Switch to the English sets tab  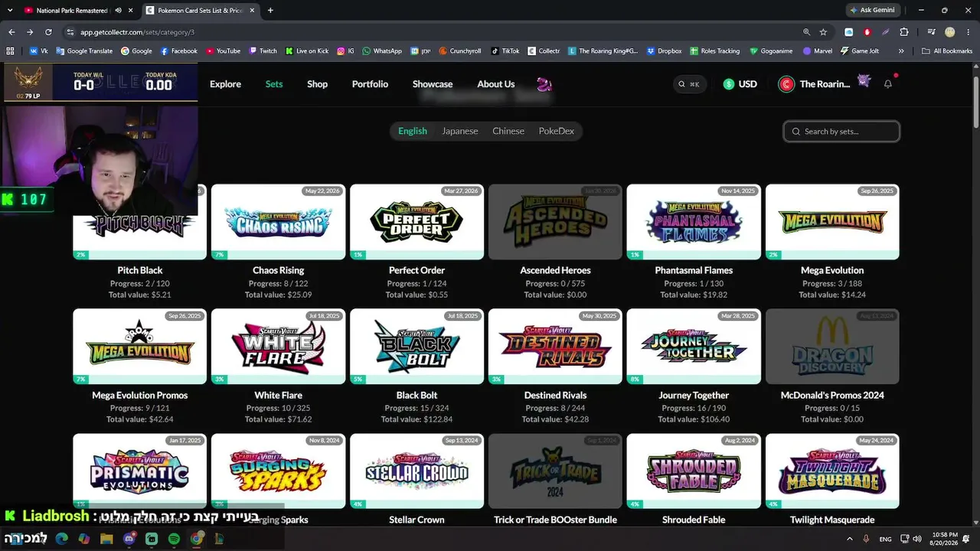tap(413, 131)
